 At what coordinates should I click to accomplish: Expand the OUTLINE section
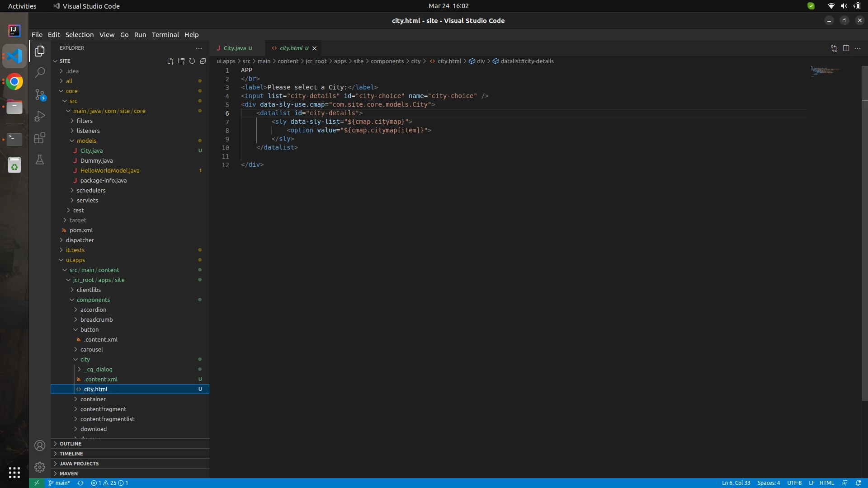(71, 444)
